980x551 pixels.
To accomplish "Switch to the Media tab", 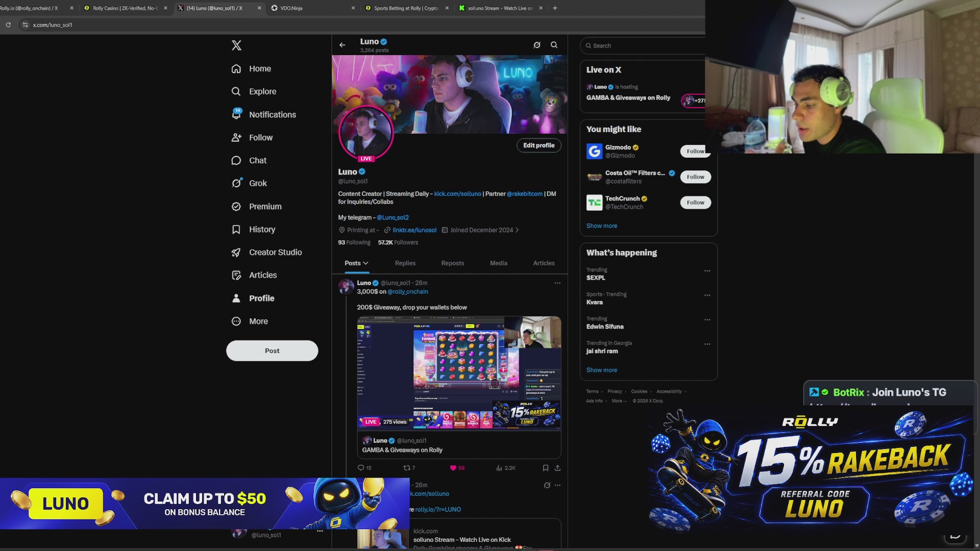I will click(x=499, y=263).
